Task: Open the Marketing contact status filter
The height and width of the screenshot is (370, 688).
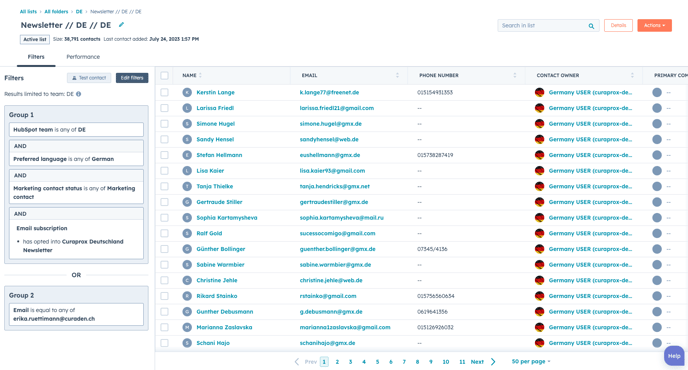Action: pos(76,193)
